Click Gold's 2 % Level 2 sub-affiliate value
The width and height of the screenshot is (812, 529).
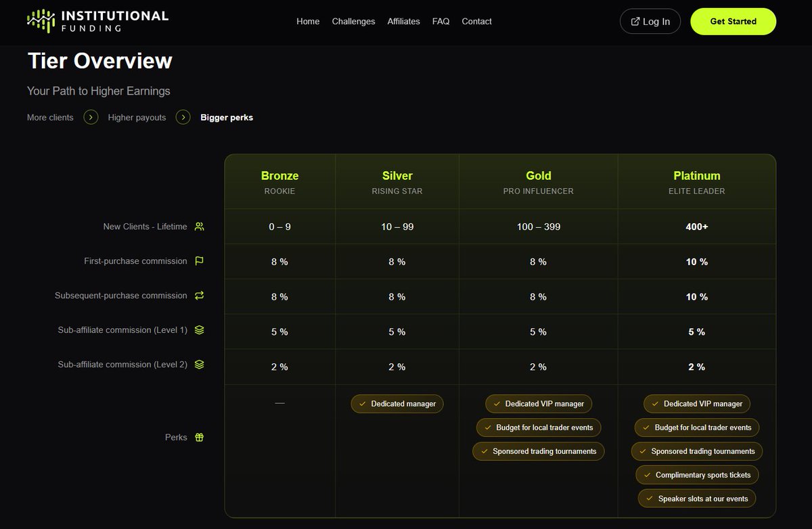[539, 367]
